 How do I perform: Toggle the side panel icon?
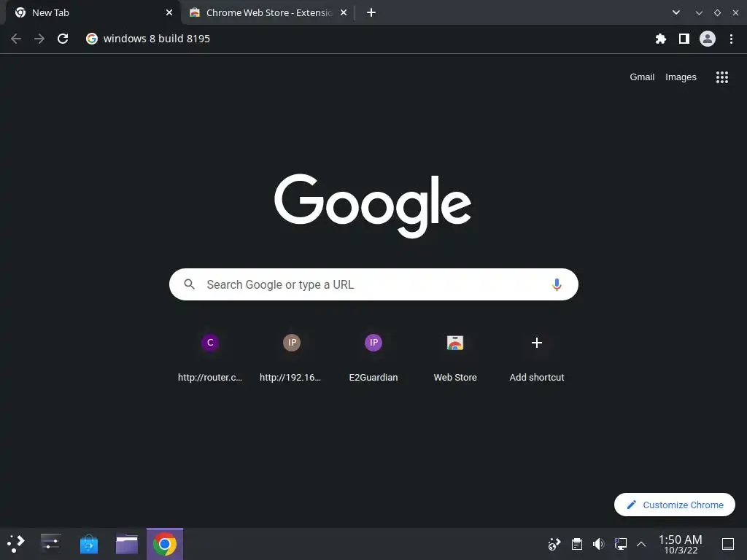click(x=684, y=39)
